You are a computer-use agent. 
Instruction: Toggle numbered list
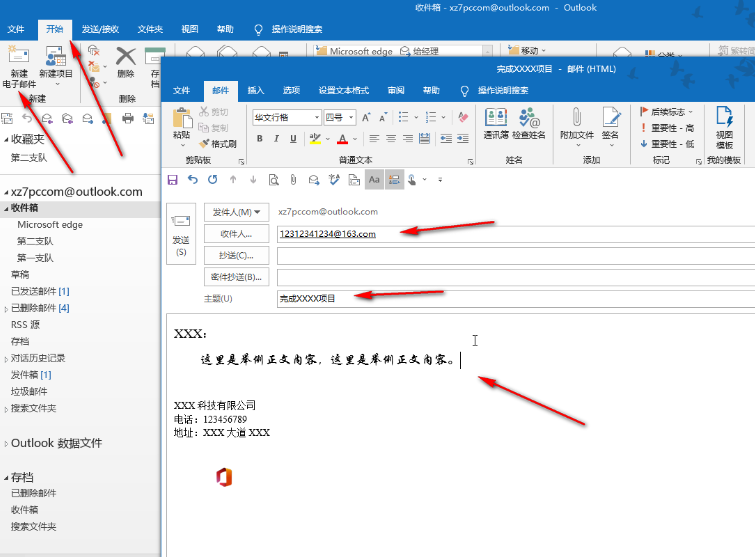point(431,117)
